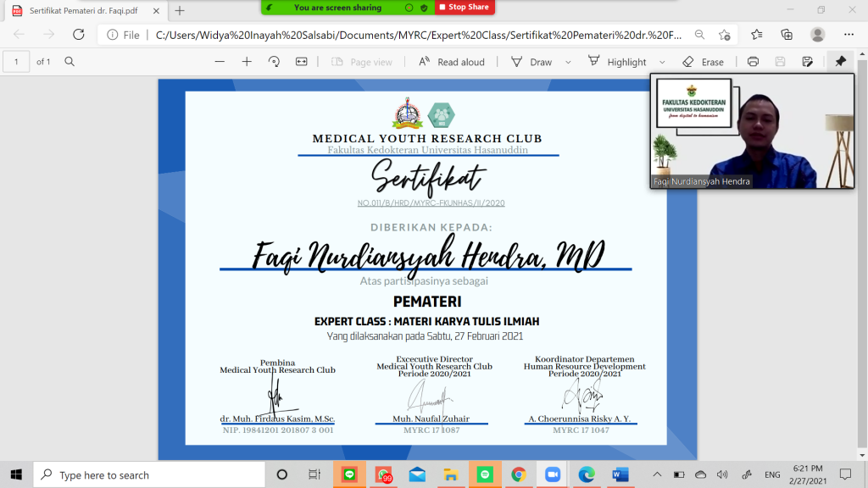Click the address bar file path
This screenshot has height=488, width=868.
point(419,35)
